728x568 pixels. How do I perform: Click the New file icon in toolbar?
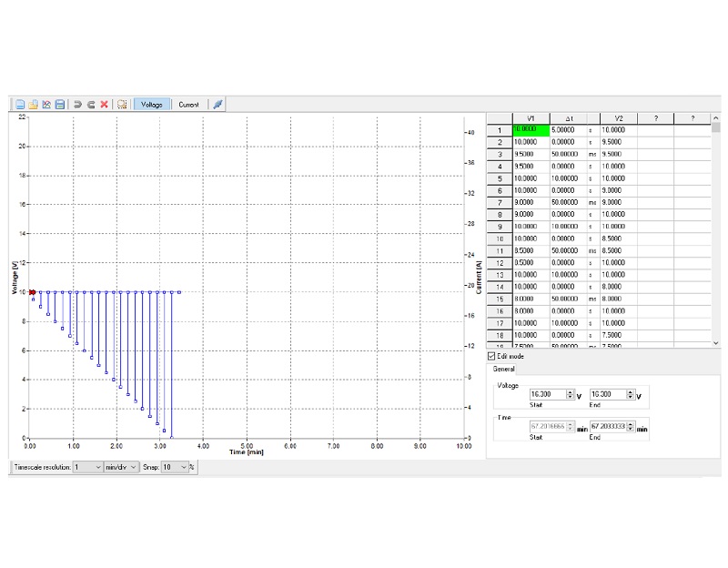19,105
